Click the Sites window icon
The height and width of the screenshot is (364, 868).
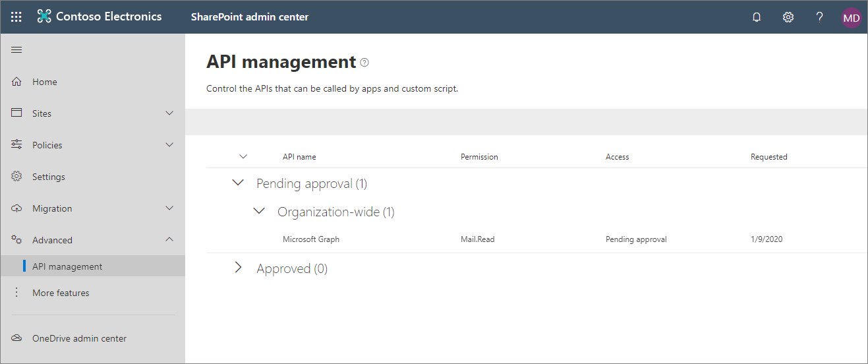pos(17,113)
